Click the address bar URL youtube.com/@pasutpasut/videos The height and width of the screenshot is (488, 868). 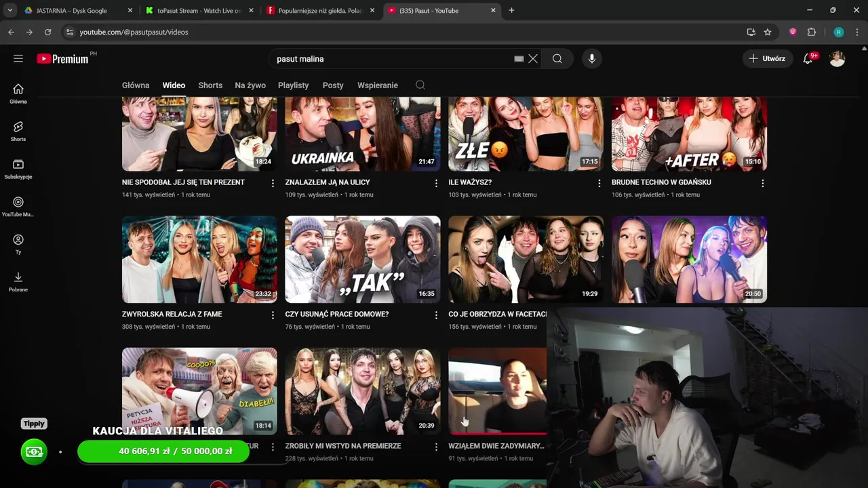(x=134, y=32)
